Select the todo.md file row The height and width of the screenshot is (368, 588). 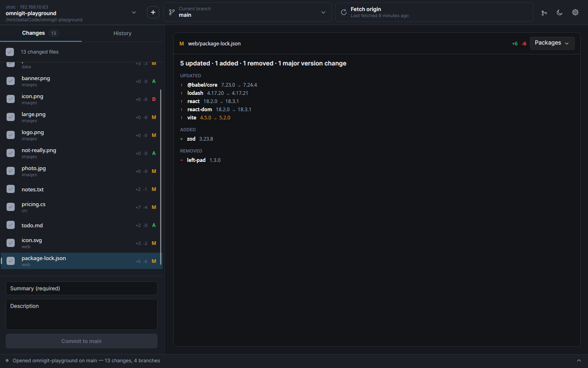82,225
